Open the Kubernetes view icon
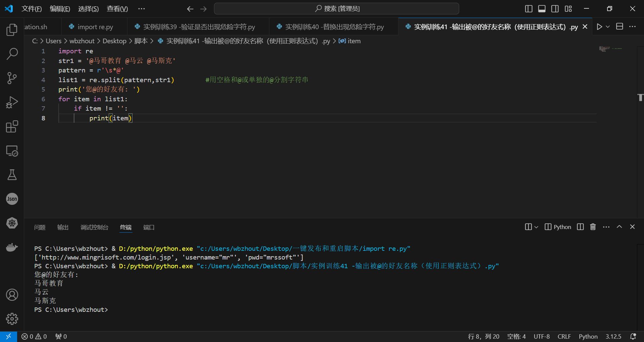644x342 pixels. tap(12, 223)
